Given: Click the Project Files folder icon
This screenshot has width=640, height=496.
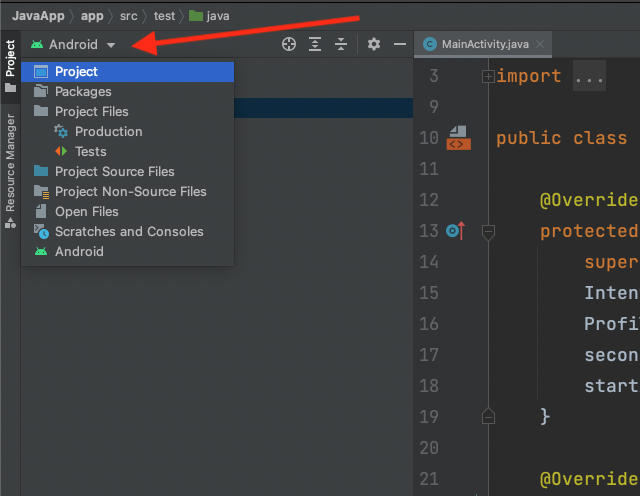Looking at the screenshot, I should coord(41,111).
